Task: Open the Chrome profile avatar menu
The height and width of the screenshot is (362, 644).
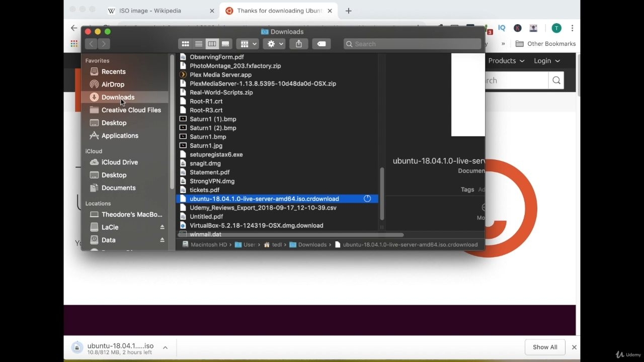Action: [556, 28]
